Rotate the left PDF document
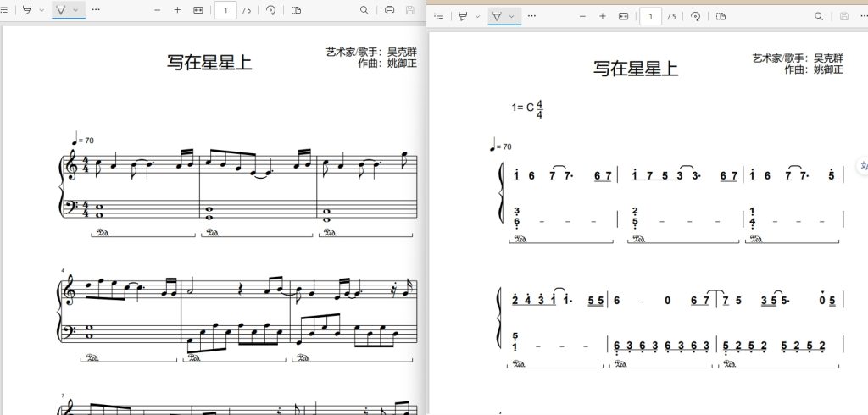This screenshot has width=868, height=415. 270,10
